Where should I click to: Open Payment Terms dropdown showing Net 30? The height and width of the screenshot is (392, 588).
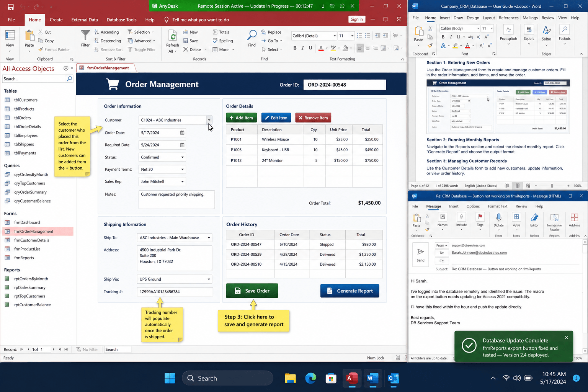(x=182, y=170)
